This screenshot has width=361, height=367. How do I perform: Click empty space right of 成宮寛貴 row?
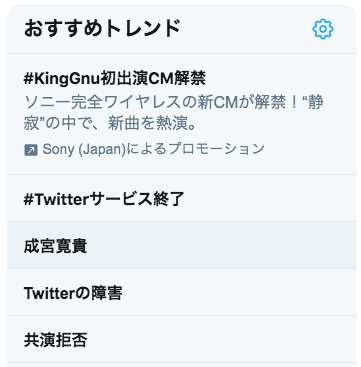pyautogui.click(x=220, y=245)
